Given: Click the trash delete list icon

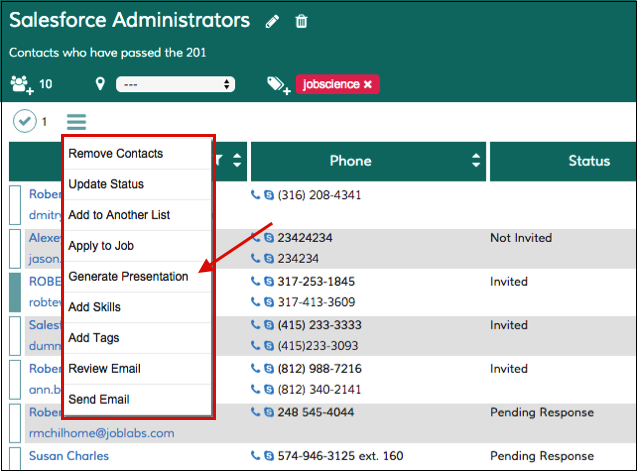Looking at the screenshot, I should coord(301,21).
